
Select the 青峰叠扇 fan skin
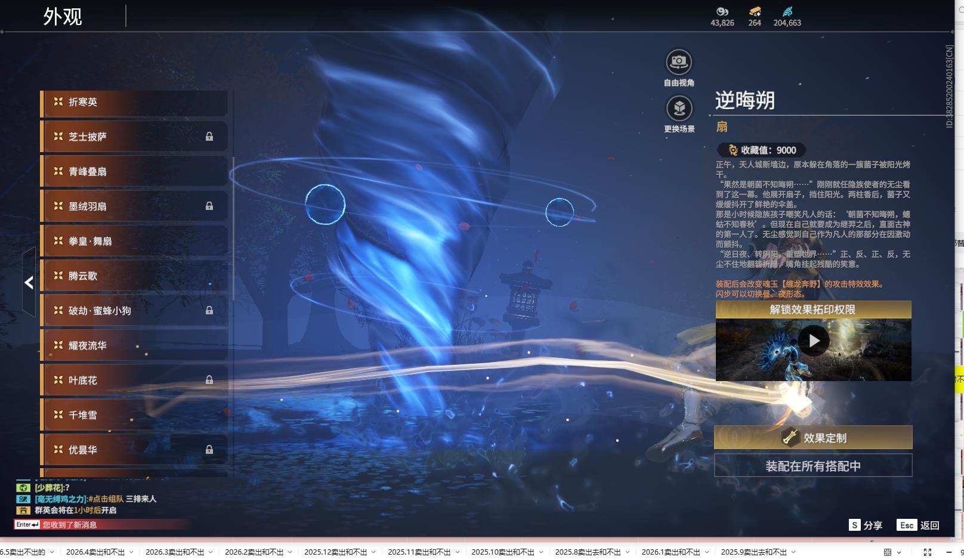tap(134, 171)
